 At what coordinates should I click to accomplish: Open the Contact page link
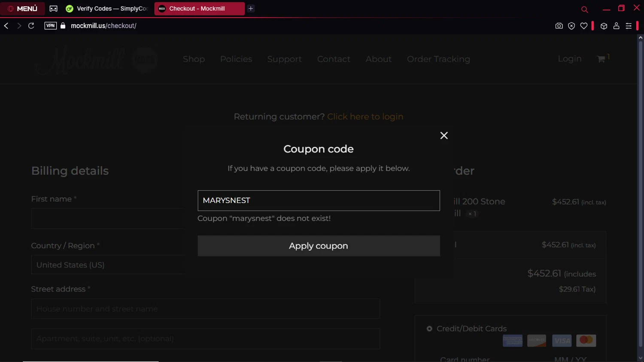[x=334, y=59]
